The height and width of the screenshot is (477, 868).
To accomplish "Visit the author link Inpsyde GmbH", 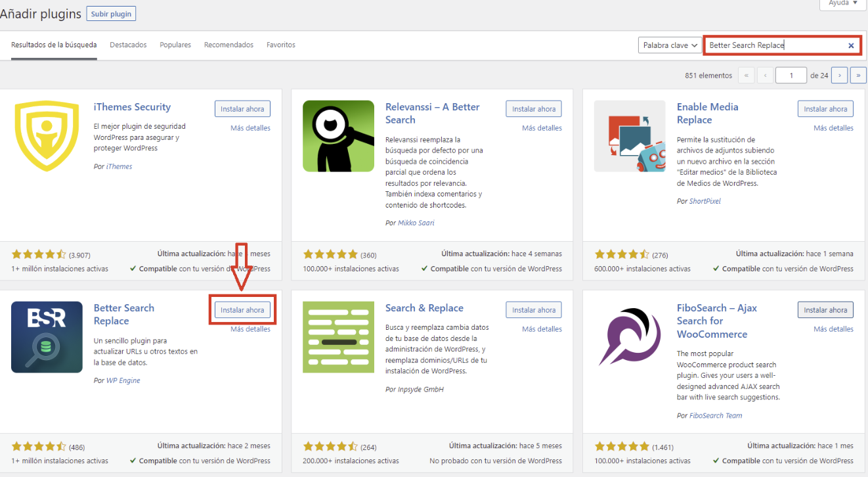I will pos(421,390).
